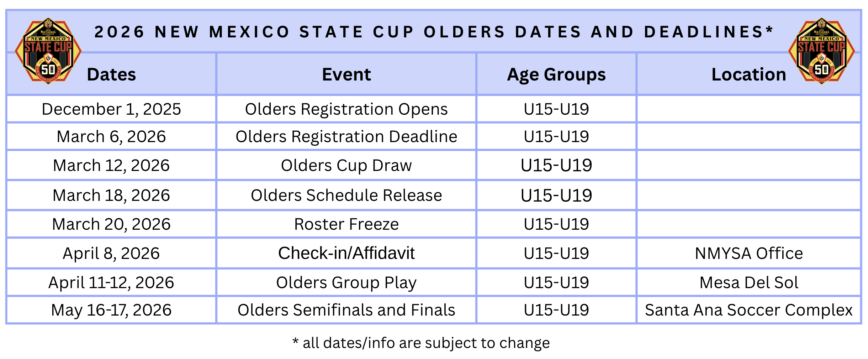Click the Olders Semifinals and Finals event
868x359 pixels.
(x=346, y=310)
